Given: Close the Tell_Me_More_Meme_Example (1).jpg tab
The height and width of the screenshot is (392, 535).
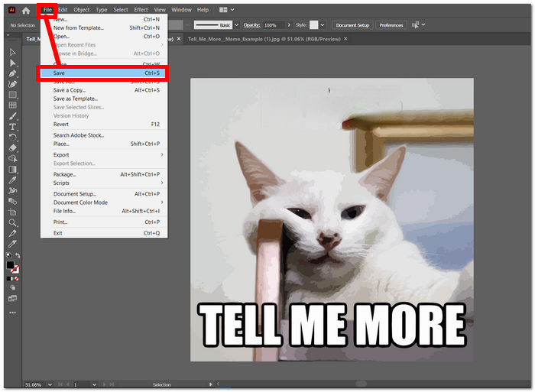Looking at the screenshot, I should coord(345,39).
